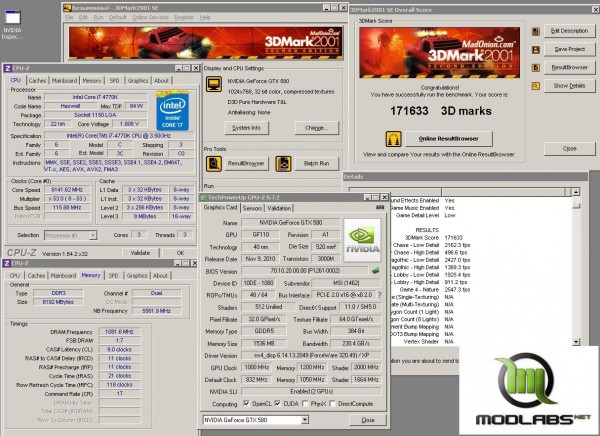Click the Intel Core i7 logo in CPU-Z

point(172,110)
